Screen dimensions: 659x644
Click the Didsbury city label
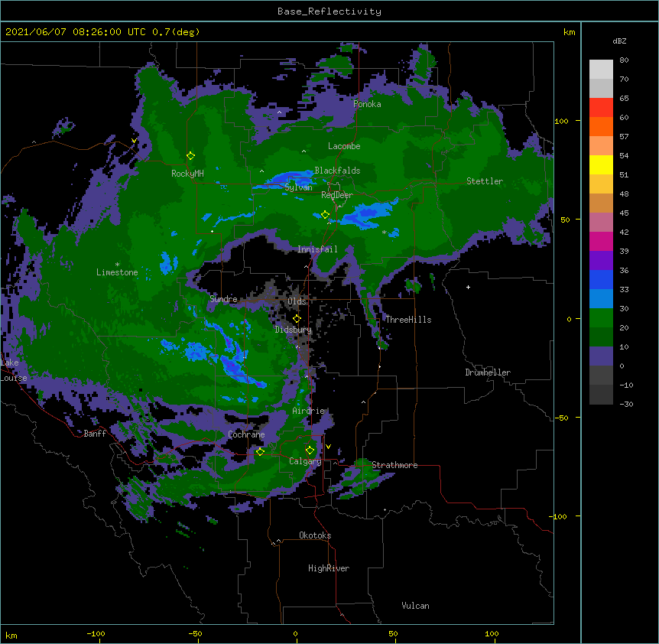pos(293,330)
